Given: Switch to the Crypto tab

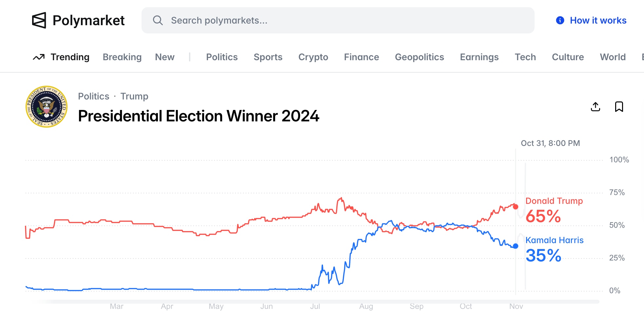Looking at the screenshot, I should (313, 57).
